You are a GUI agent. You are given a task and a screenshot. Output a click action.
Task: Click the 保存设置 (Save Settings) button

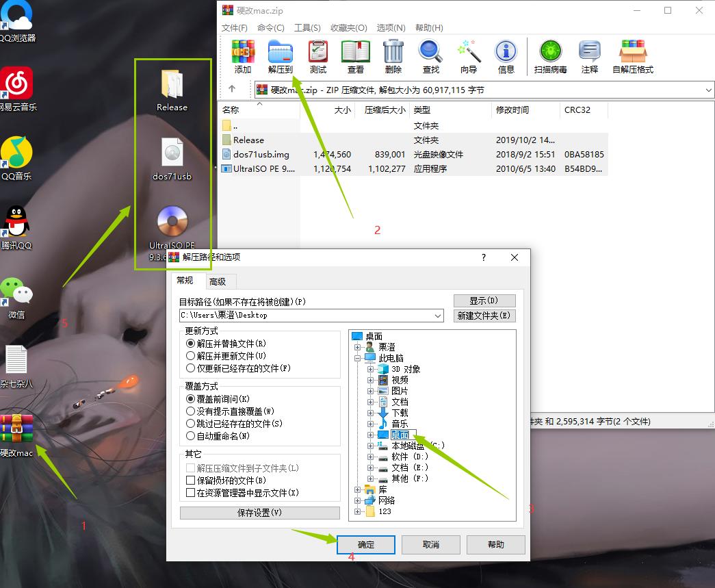pyautogui.click(x=259, y=512)
